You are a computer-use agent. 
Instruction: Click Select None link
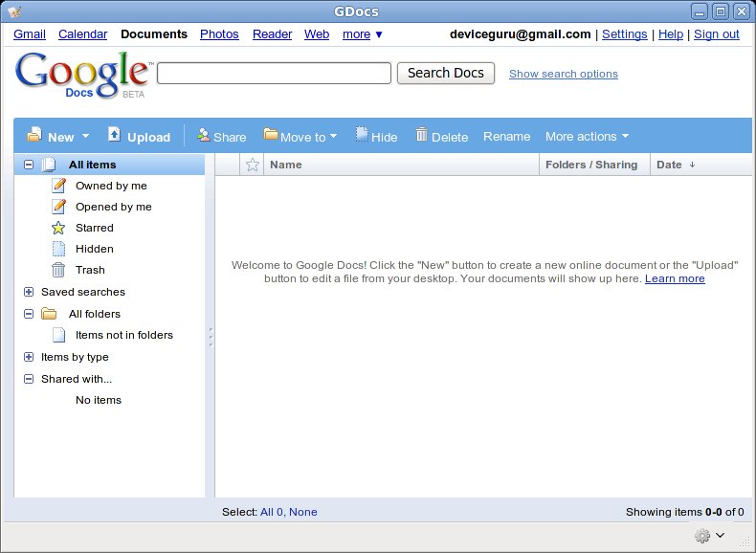coord(302,512)
